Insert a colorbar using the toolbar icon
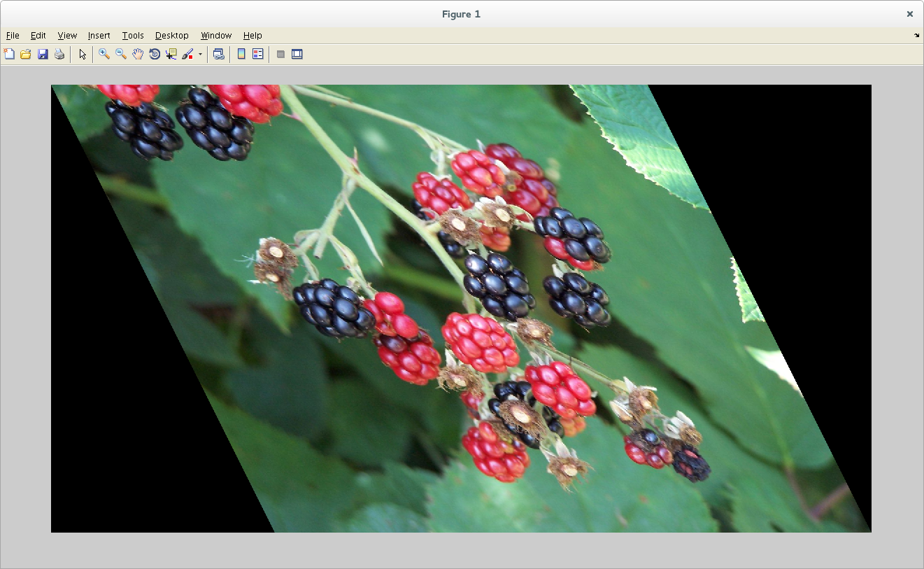The width and height of the screenshot is (924, 569). (241, 54)
